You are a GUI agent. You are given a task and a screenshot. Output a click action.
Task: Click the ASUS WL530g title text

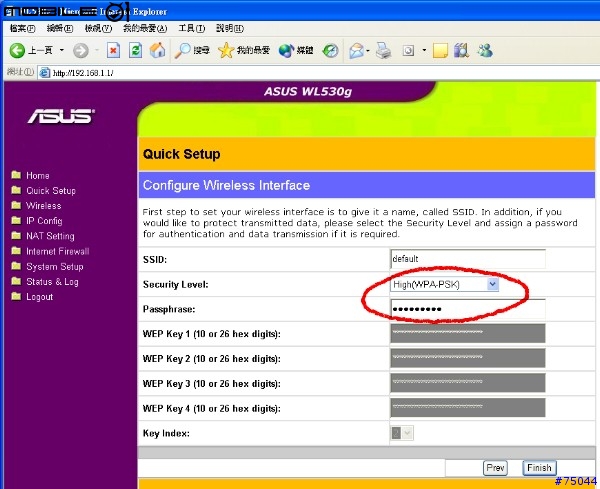(x=308, y=91)
